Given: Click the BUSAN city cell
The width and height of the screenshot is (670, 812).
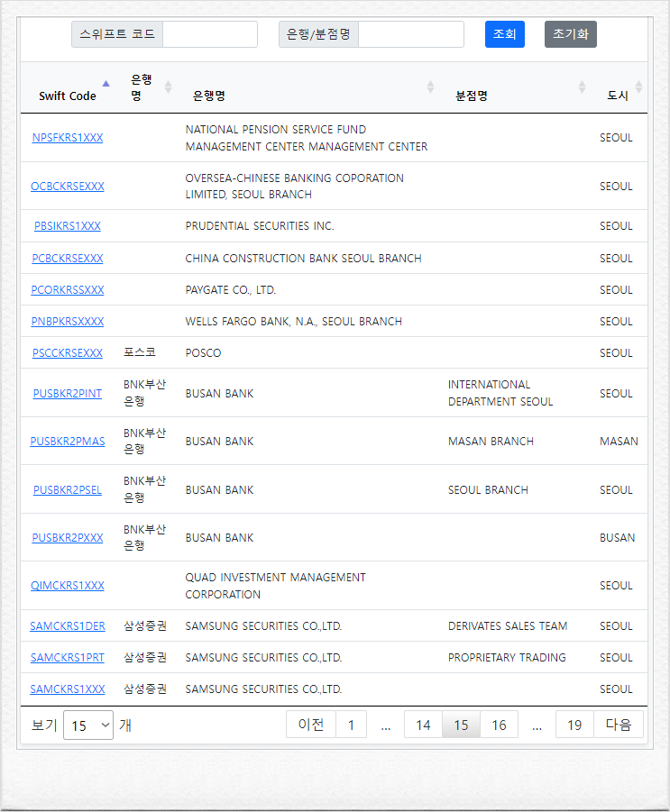Looking at the screenshot, I should 617,538.
